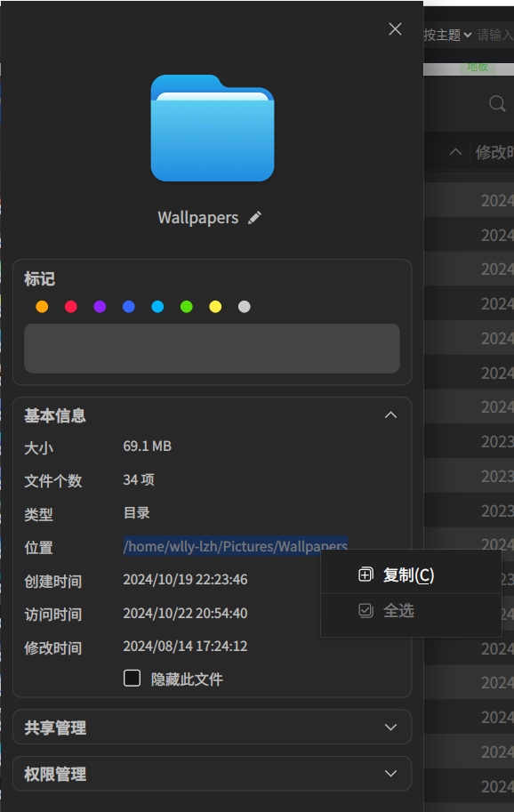This screenshot has height=812, width=514.
Task: Pick the light blue tag color
Action: tap(157, 307)
